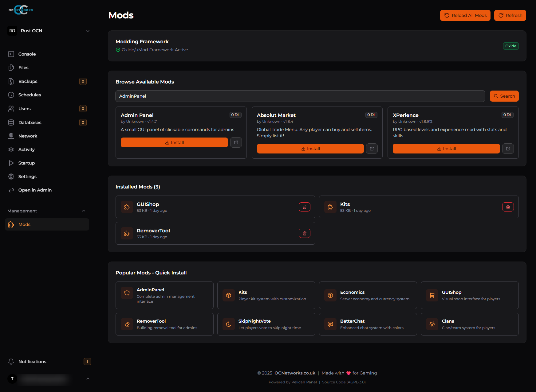Click the GUIShop shopping cart icon
Screen dimensions: 536x392
pos(432,295)
